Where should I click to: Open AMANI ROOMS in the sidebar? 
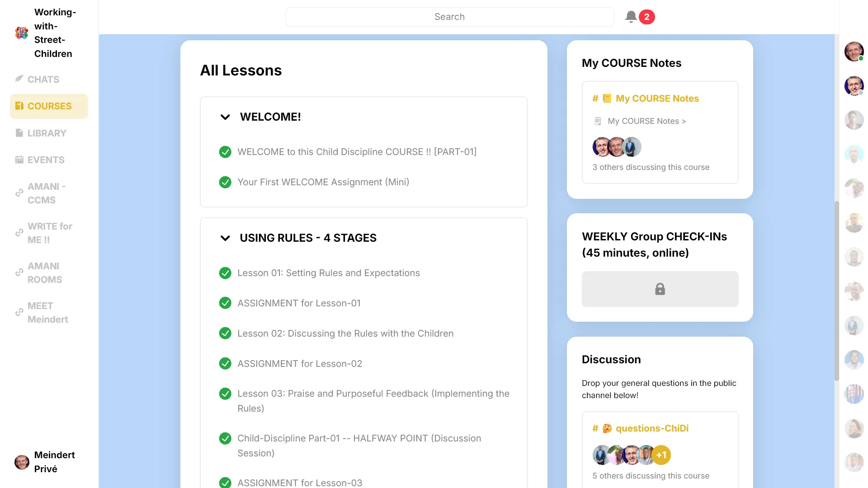(44, 273)
